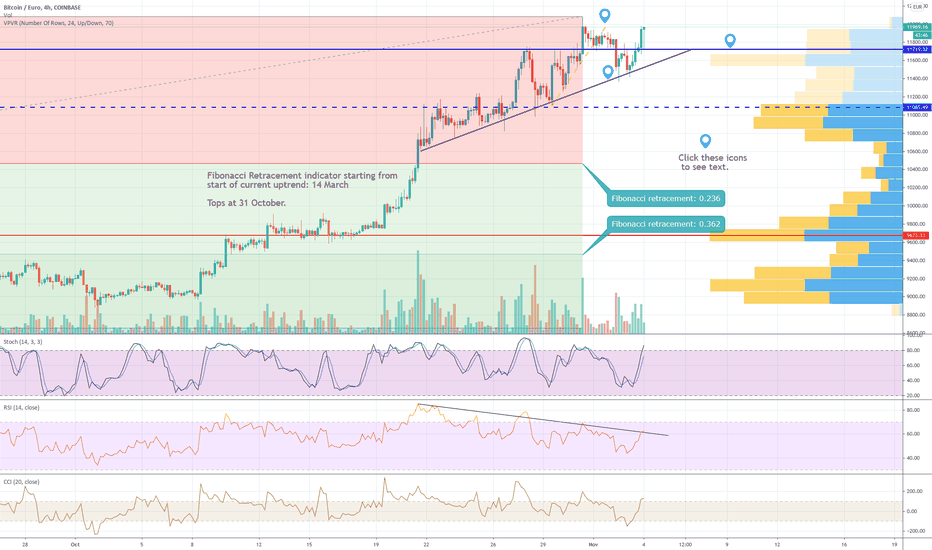Select the 'Fibonacci retracement: 0.236' callout
This screenshot has width=932, height=550.
pyautogui.click(x=666, y=199)
